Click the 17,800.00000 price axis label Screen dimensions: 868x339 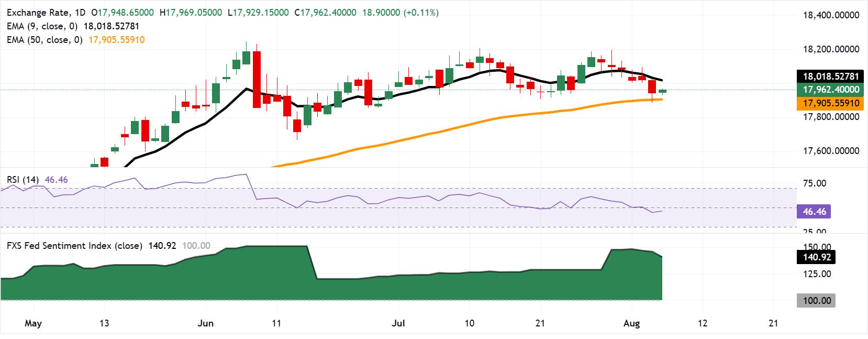click(x=831, y=117)
